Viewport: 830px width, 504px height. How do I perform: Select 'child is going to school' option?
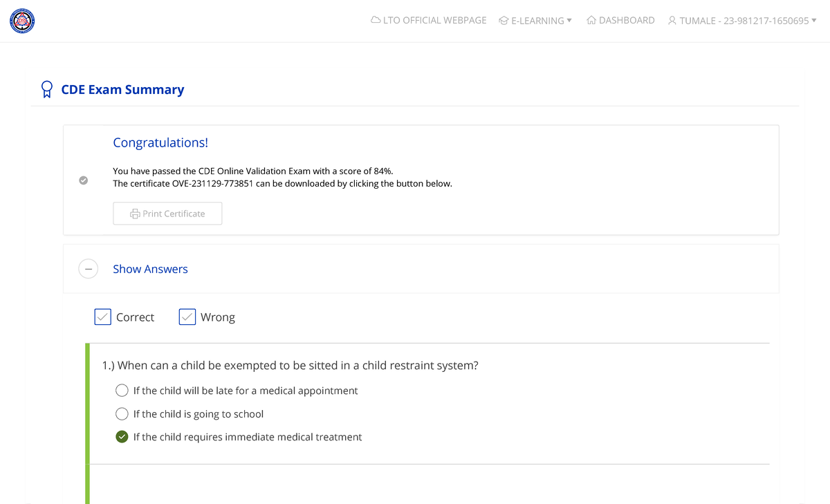[x=122, y=414]
